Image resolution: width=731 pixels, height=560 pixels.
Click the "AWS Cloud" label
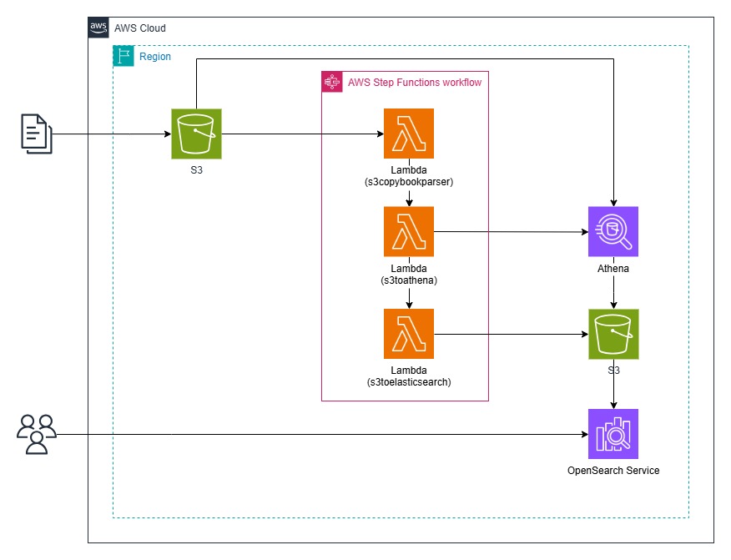140,28
